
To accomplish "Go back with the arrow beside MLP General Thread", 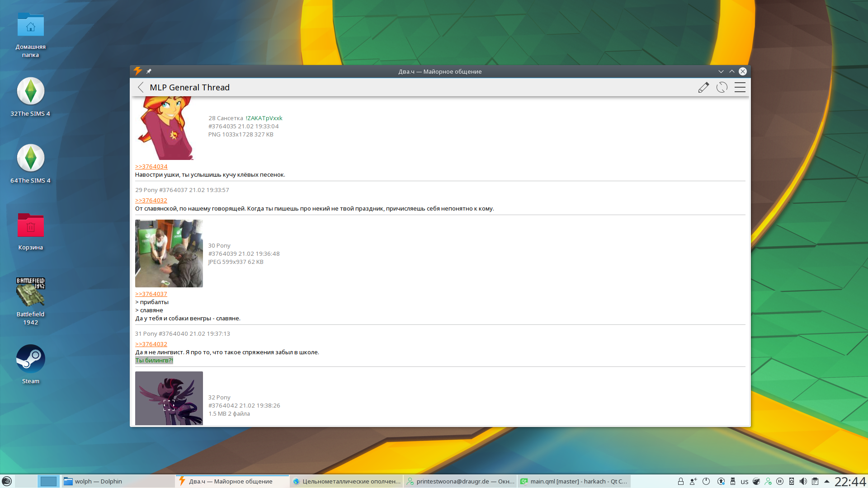I will click(x=141, y=87).
